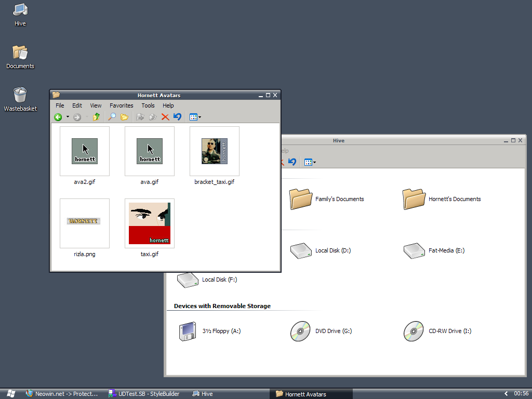
Task: Open the DVD Drive (G:) icon
Action: coord(300,331)
